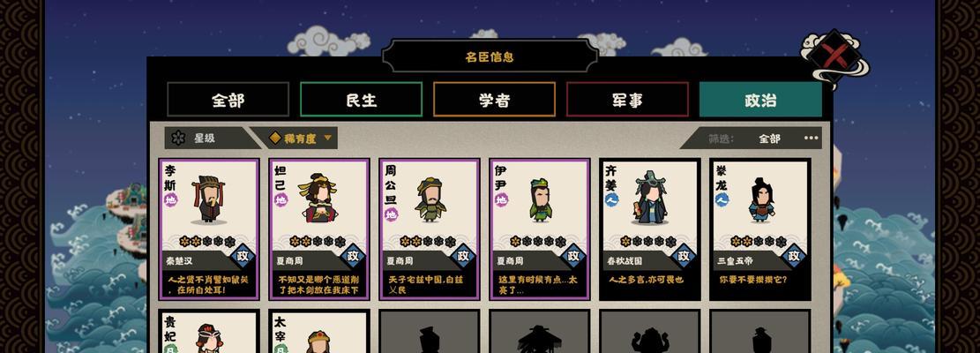Show the 军事 category tab

click(627, 100)
